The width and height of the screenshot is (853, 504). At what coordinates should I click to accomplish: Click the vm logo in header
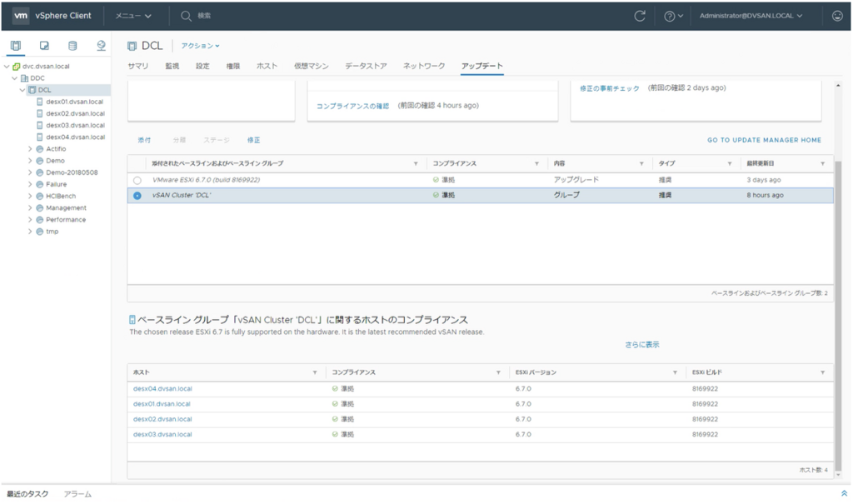pos(21,15)
